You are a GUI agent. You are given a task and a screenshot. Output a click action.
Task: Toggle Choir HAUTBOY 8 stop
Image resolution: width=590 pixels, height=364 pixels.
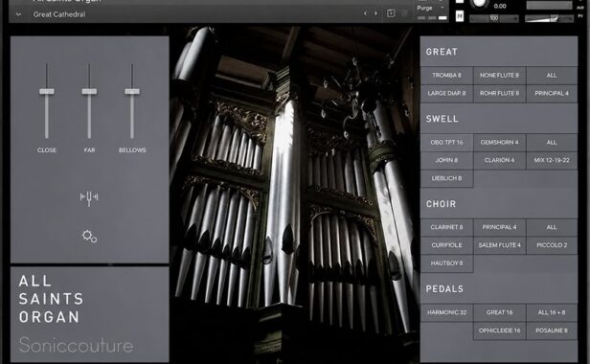[x=446, y=263]
